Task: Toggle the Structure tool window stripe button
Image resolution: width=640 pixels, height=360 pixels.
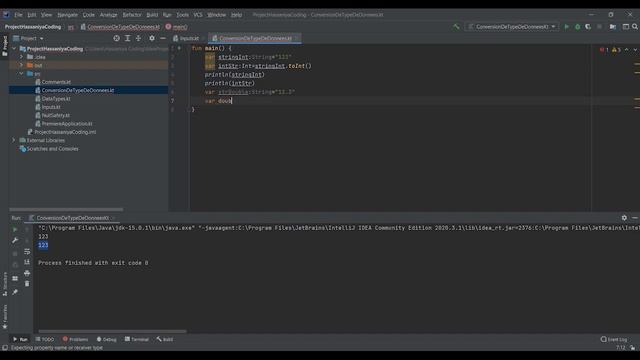Action: coord(4,283)
